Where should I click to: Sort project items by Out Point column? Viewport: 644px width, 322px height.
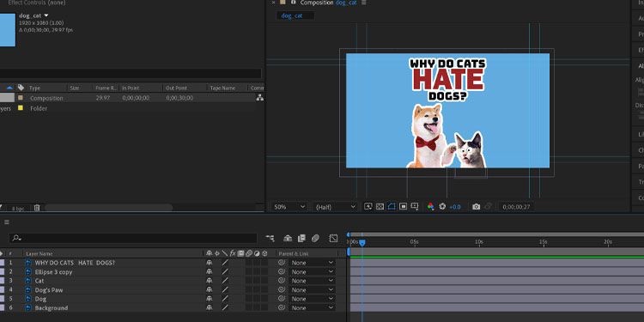pyautogui.click(x=176, y=88)
